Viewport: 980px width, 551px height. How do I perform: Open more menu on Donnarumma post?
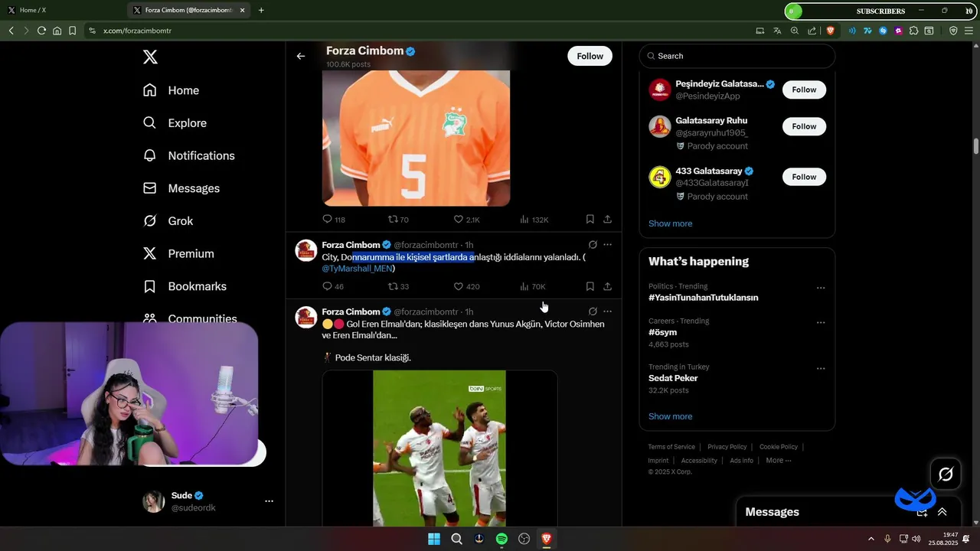[608, 245]
